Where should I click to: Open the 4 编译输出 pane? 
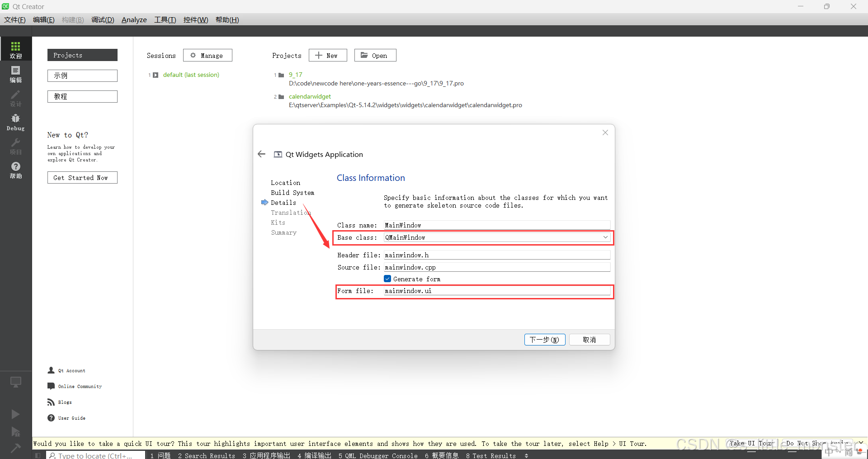(315, 455)
